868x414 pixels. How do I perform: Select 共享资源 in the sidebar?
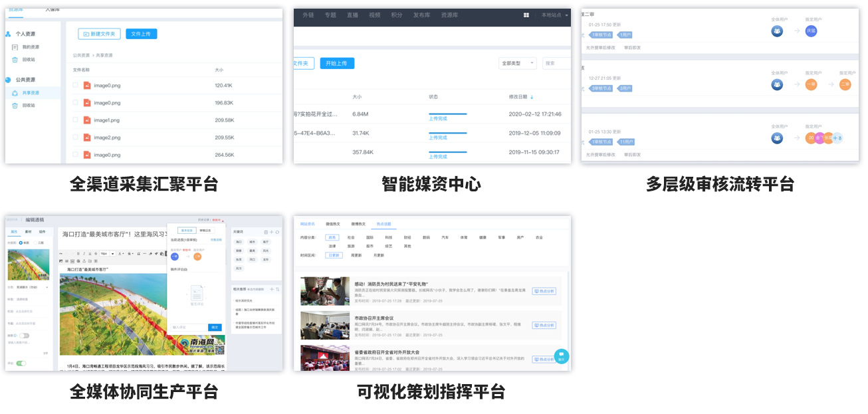31,93
